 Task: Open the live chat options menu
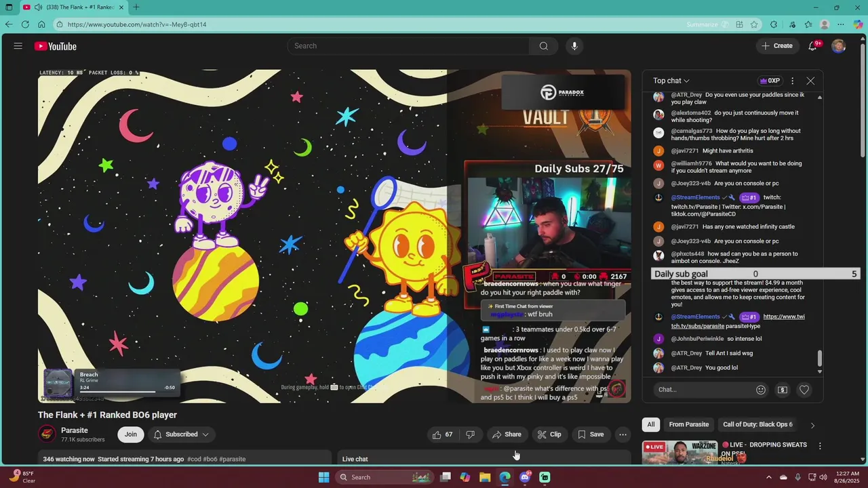click(x=792, y=81)
